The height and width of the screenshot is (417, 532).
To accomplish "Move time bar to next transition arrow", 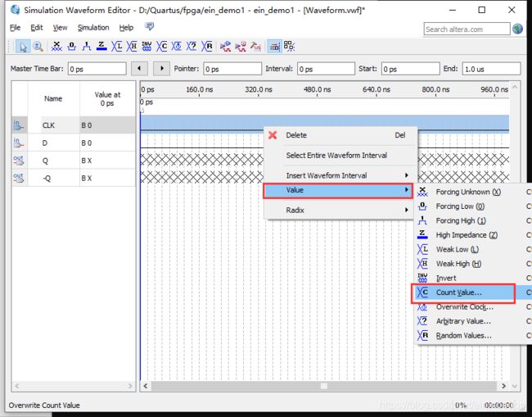I will [x=161, y=69].
